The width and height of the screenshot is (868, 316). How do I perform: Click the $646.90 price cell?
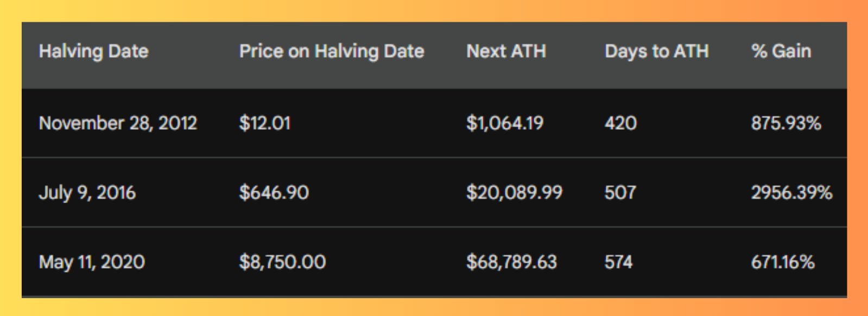point(274,193)
